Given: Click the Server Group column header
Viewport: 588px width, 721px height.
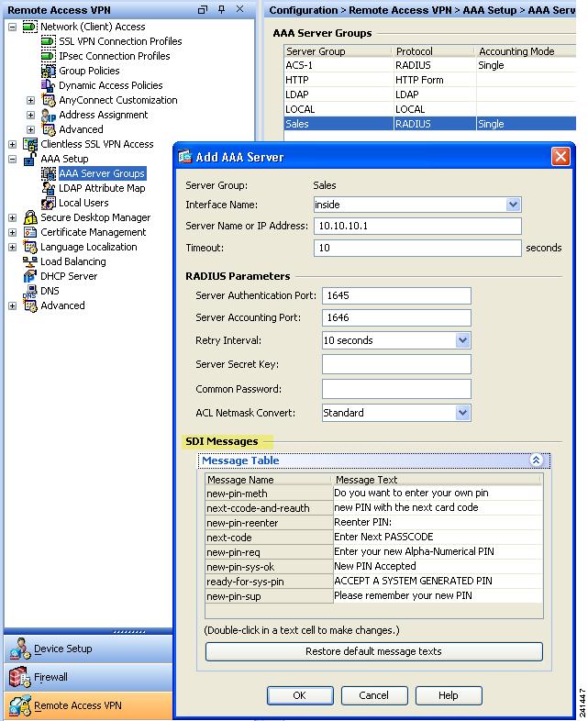Looking at the screenshot, I should [338, 51].
